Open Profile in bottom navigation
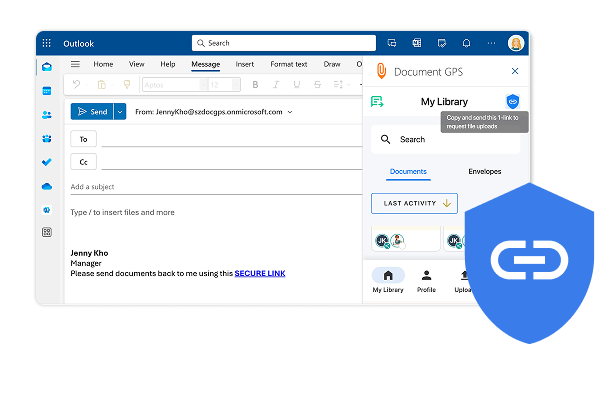This screenshot has height=400, width=600. click(426, 281)
